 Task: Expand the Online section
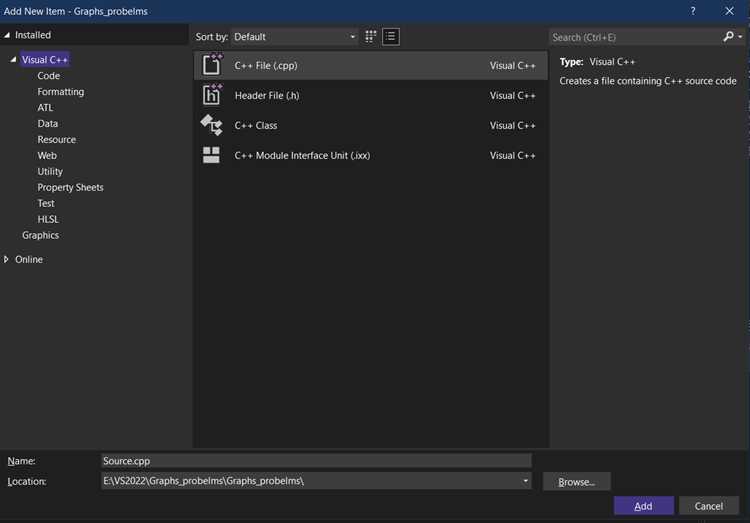pos(6,259)
